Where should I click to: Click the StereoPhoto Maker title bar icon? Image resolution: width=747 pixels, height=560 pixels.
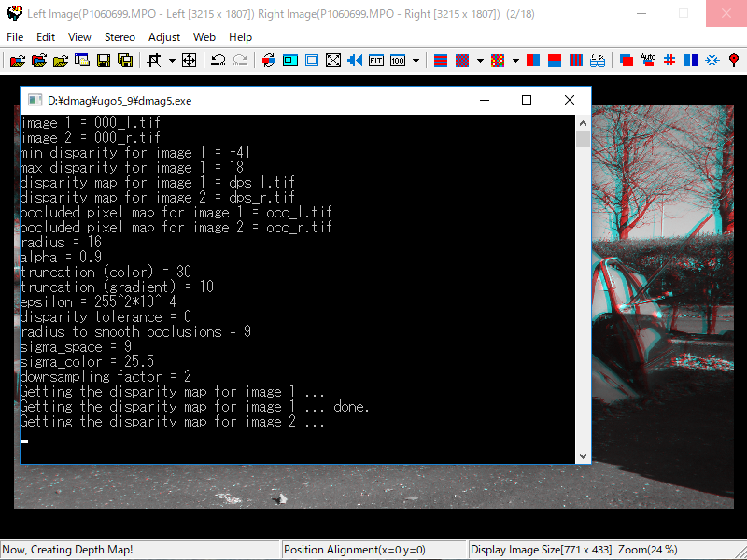pyautogui.click(x=15, y=13)
